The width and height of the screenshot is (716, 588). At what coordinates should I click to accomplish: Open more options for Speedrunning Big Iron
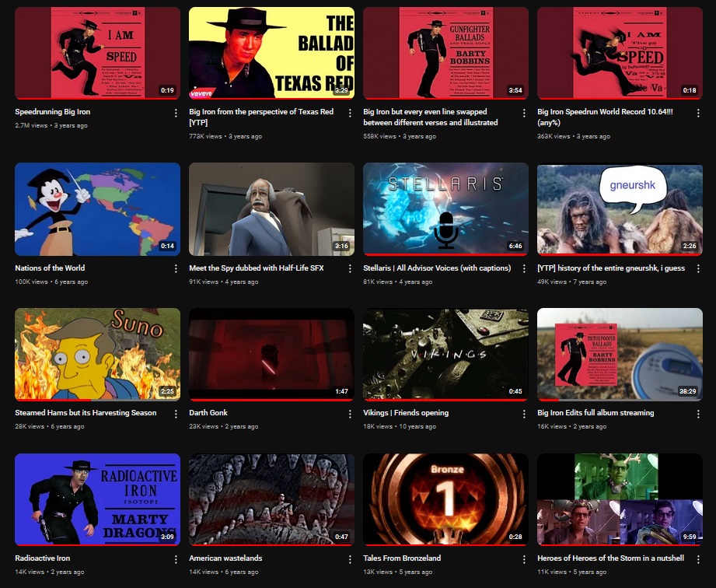coord(176,113)
